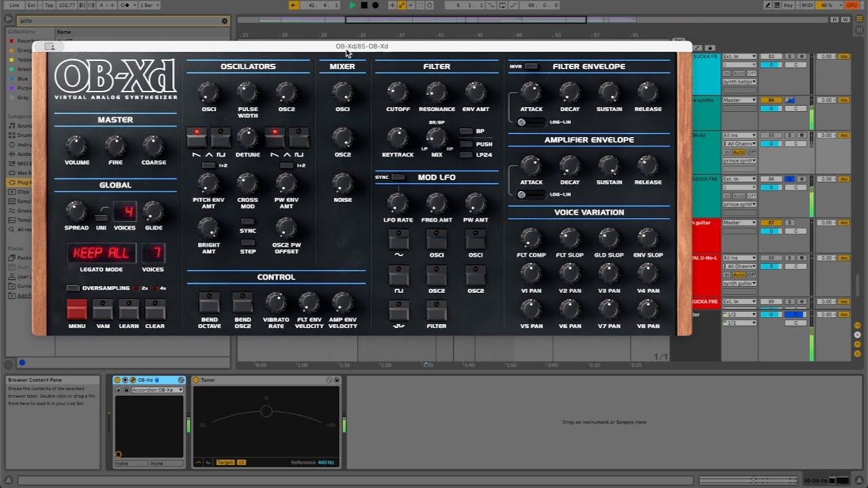Toggle the Filter Envelope LOG-LIN switch
Image resolution: width=868 pixels, height=488 pixels.
point(531,122)
